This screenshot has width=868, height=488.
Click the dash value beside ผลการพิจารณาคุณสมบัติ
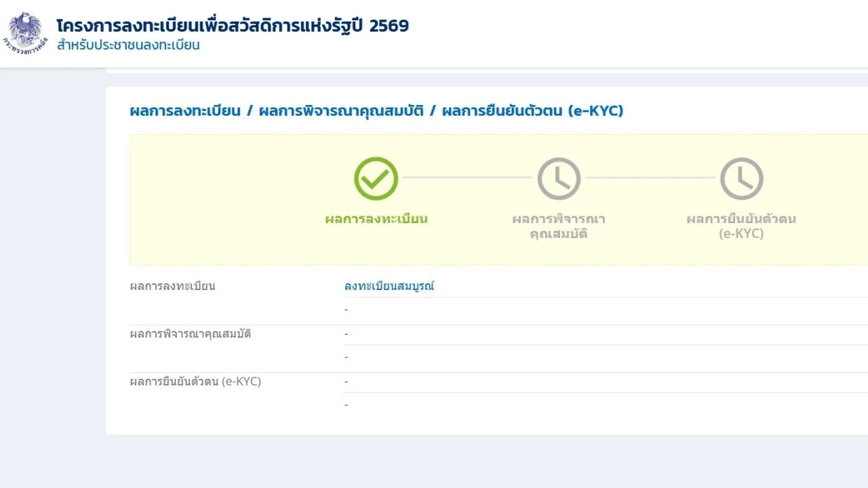[347, 334]
